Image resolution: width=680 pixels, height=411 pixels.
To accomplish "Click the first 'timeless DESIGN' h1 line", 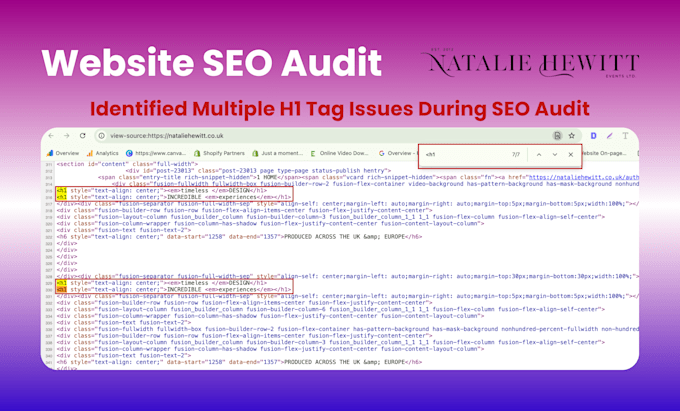I will (x=161, y=190).
